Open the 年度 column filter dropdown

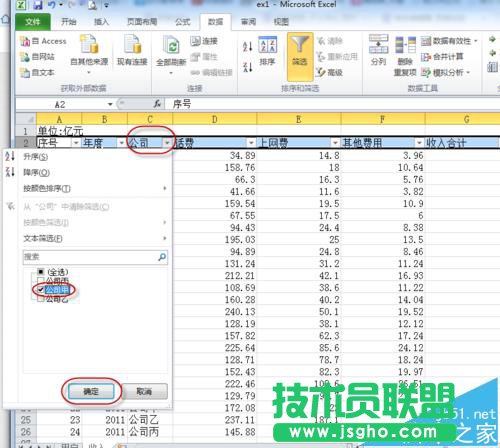coord(122,143)
